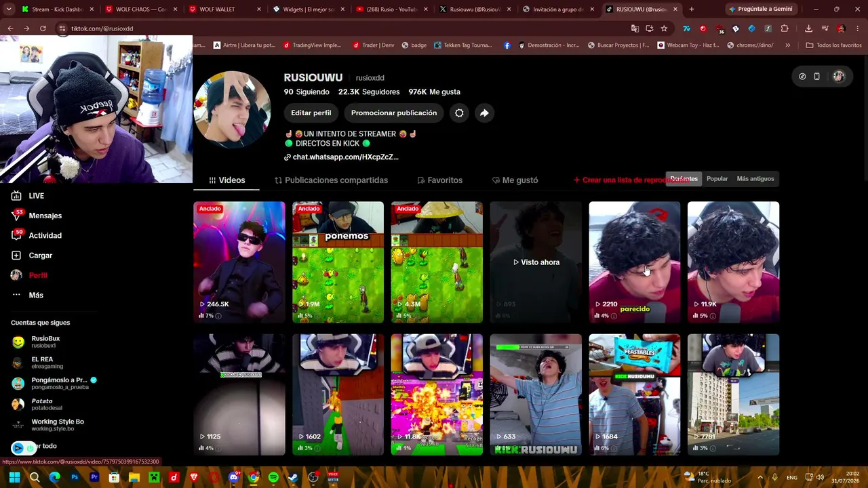
Task: Switch to the Me gustó tab
Action: point(515,180)
